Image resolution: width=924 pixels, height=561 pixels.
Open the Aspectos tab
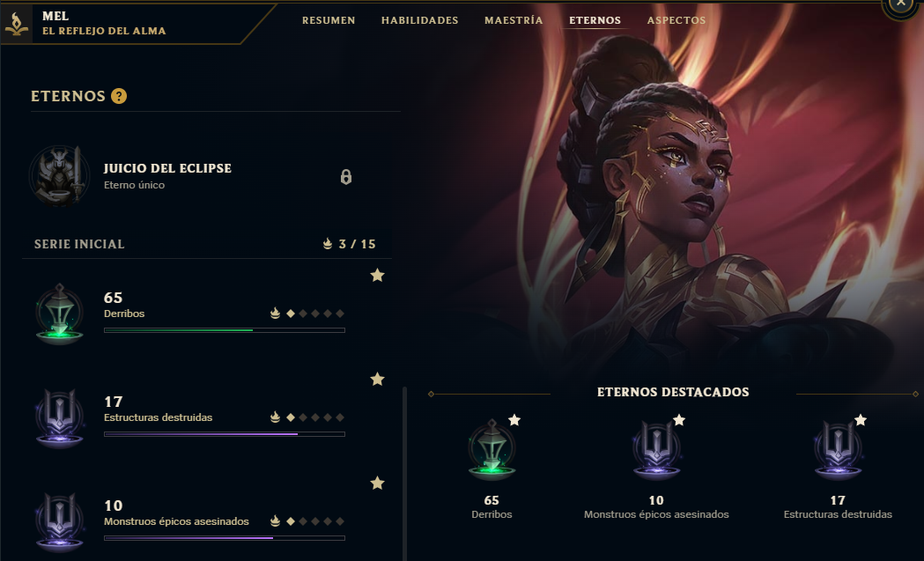(676, 20)
